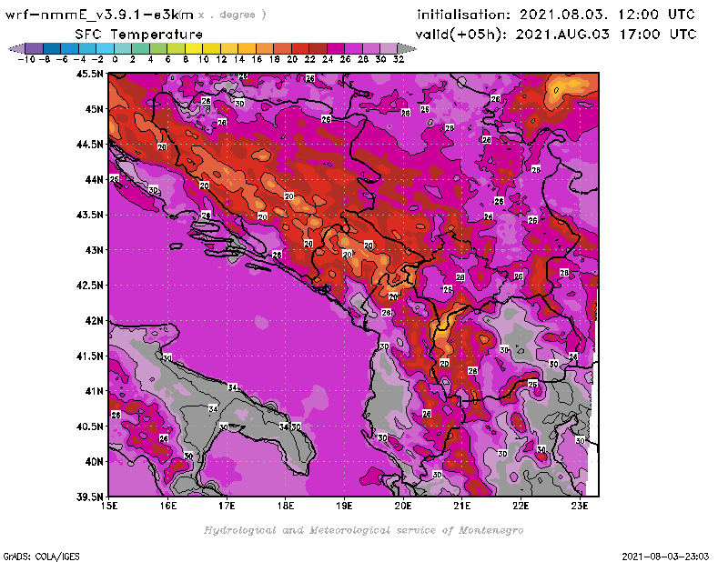This screenshot has width=728, height=562.
Task: Click the 43.5N latitude label
Action: pyautogui.click(x=89, y=215)
